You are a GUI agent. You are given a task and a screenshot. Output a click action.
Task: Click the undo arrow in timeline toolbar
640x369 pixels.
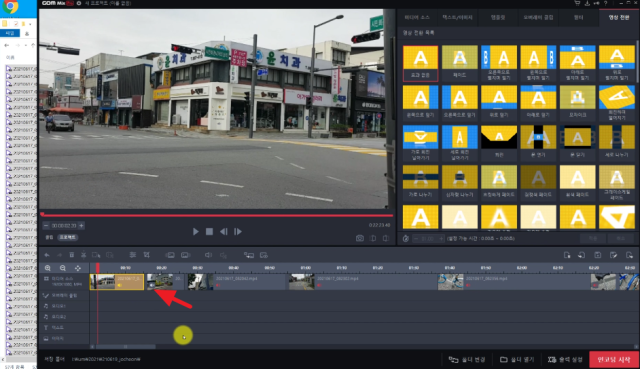click(47, 255)
